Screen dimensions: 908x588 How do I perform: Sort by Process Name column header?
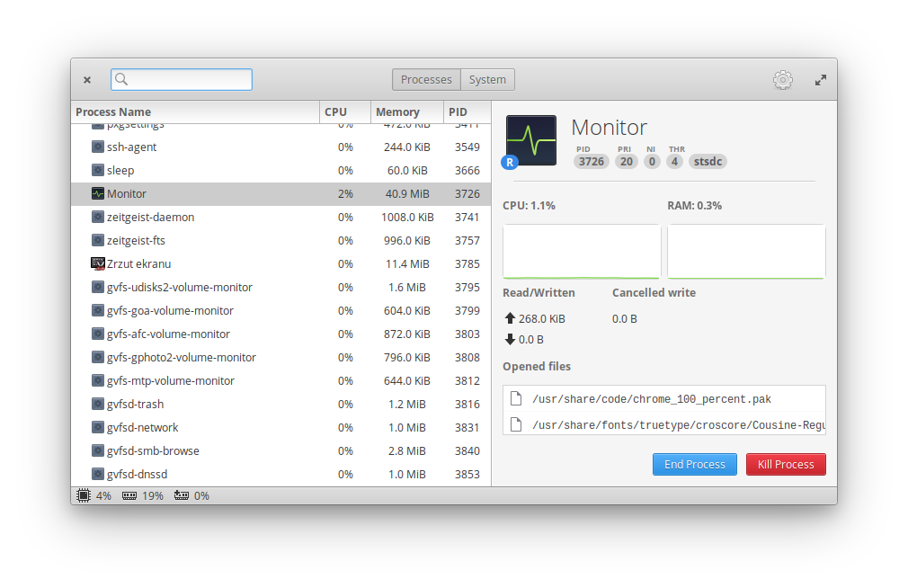196,111
